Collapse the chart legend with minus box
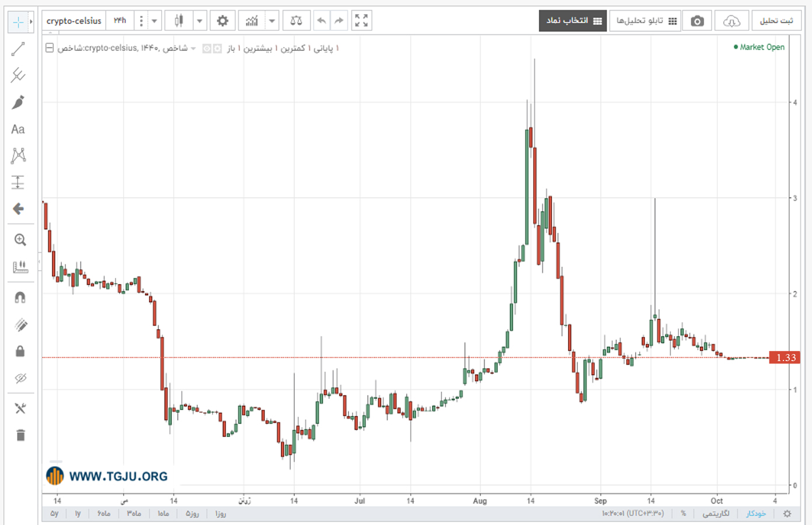The width and height of the screenshot is (812, 525). click(x=50, y=48)
